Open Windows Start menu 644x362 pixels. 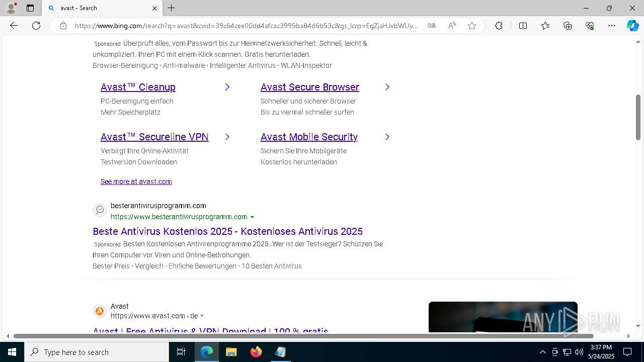pos(12,352)
